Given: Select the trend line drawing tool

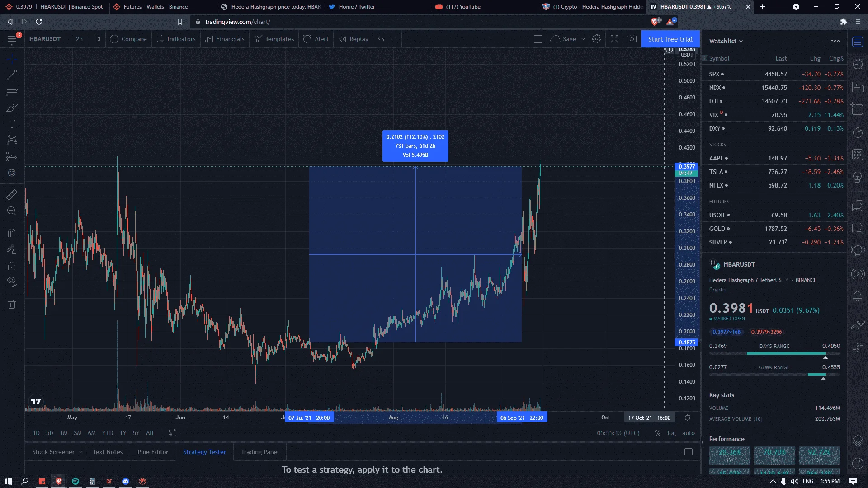Looking at the screenshot, I should (x=12, y=75).
